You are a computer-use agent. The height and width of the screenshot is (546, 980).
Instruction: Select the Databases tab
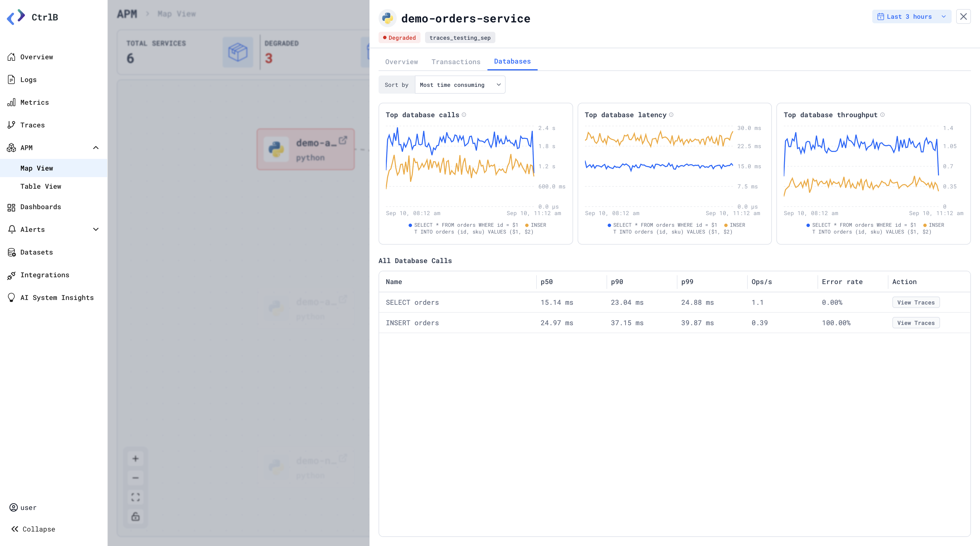tap(512, 61)
